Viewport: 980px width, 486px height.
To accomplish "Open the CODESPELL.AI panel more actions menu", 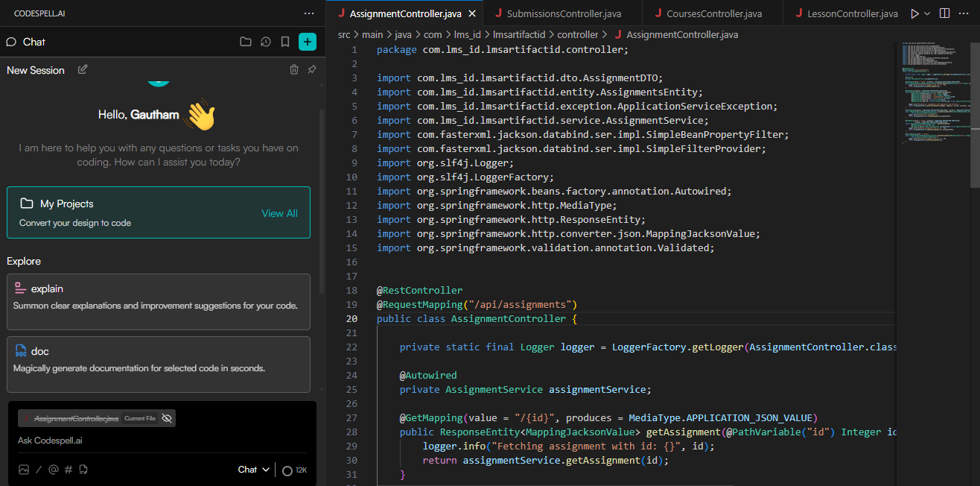I will [x=309, y=13].
